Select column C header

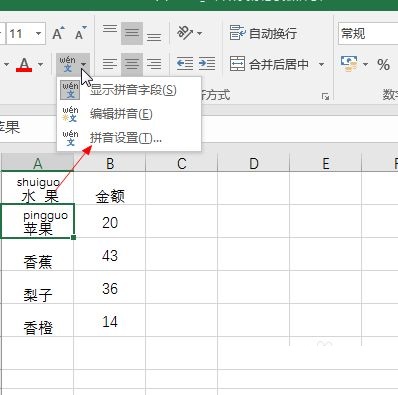point(182,163)
